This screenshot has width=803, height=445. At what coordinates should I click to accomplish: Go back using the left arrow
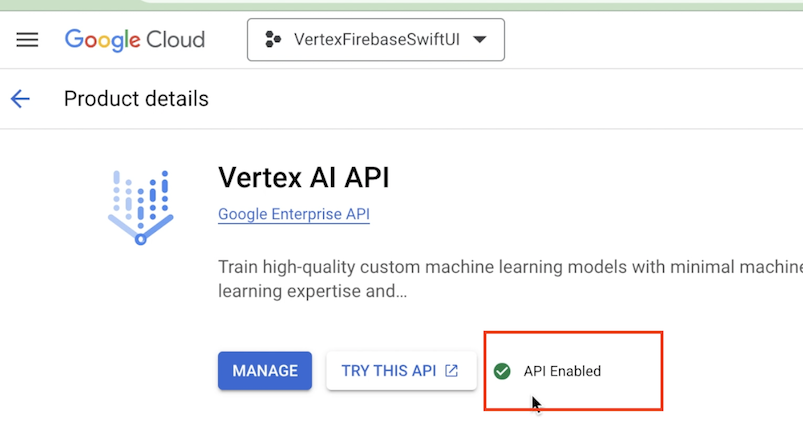click(20, 99)
